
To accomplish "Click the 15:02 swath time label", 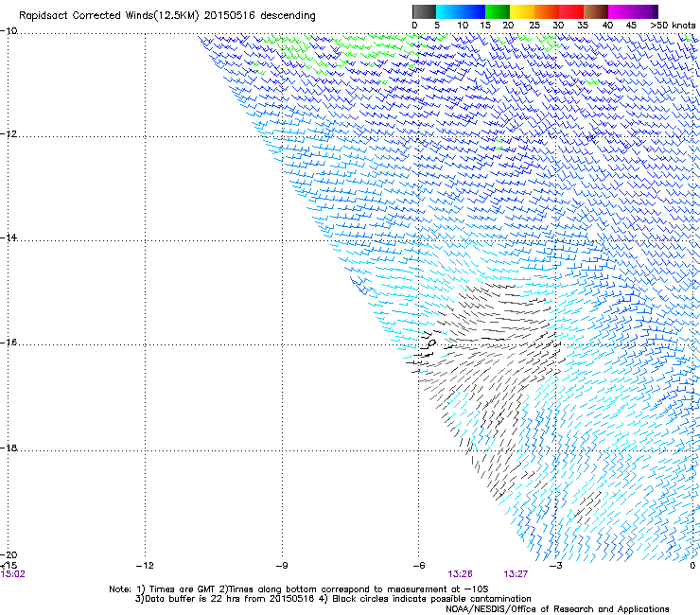I will pos(13,574).
